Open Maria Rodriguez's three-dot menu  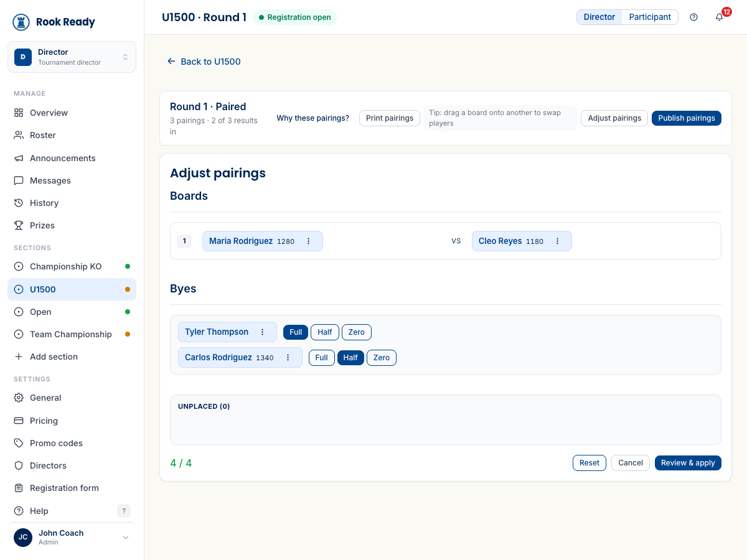click(308, 241)
